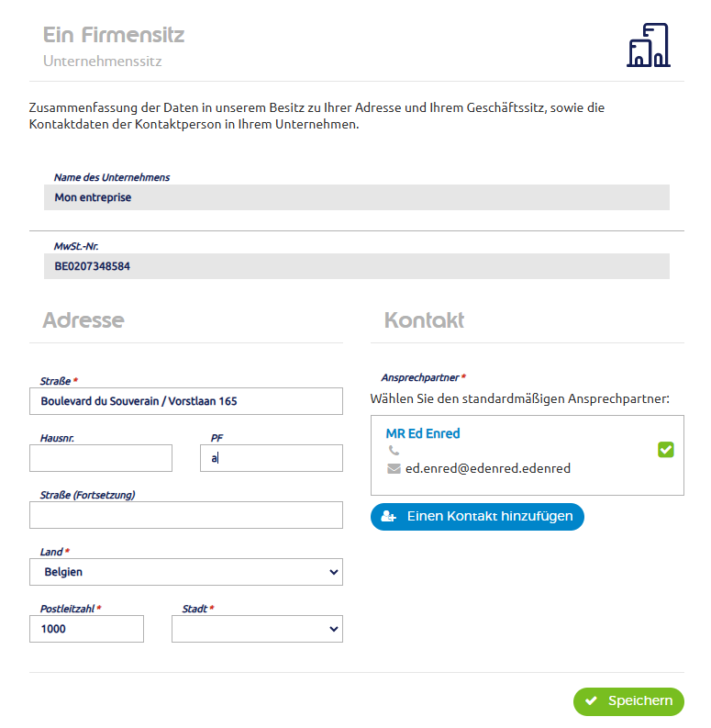Click the checkmark icon on Speichern button
This screenshot has height=728, width=711.
point(591,700)
